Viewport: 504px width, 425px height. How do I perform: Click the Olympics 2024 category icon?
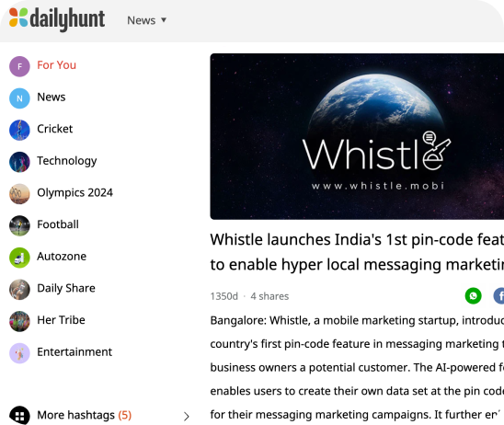pos(19,193)
